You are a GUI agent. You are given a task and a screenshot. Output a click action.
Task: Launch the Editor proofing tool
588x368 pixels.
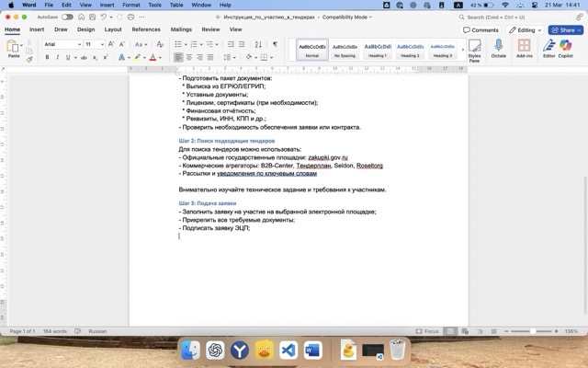(x=548, y=50)
